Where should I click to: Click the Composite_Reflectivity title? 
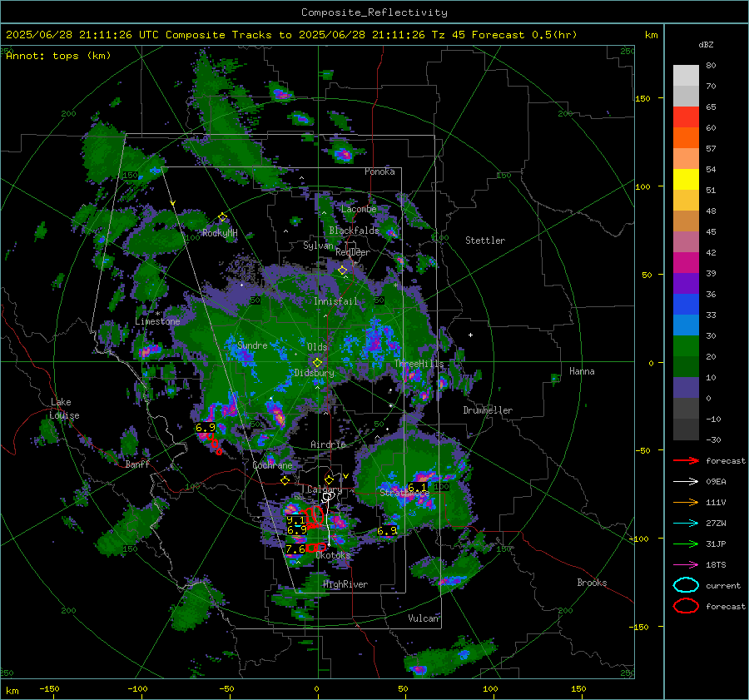374,12
